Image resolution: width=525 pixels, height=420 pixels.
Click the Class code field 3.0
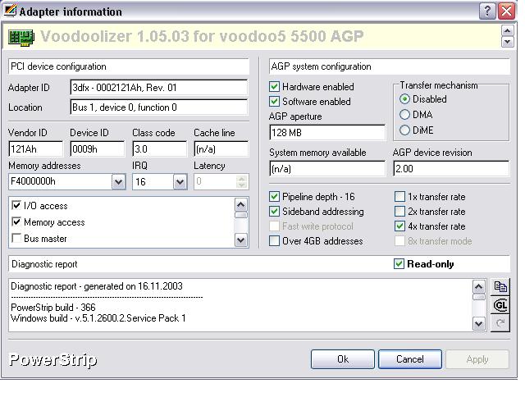pyautogui.click(x=160, y=149)
